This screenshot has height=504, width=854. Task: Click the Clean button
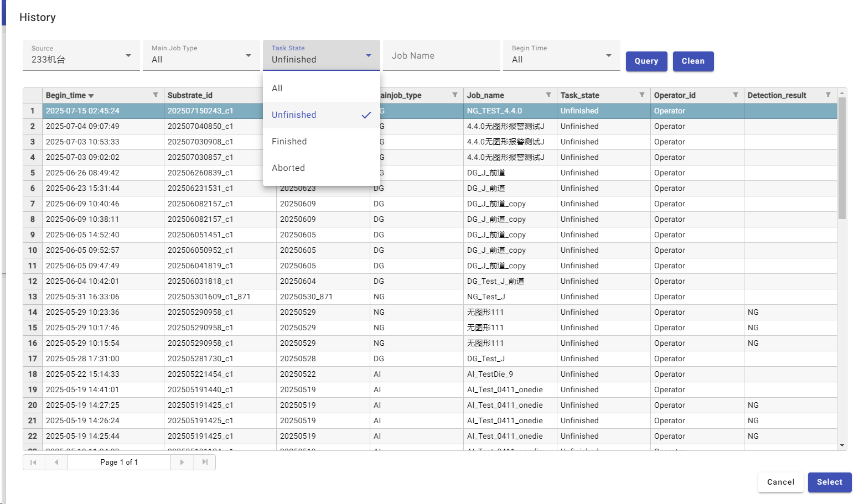click(x=693, y=61)
